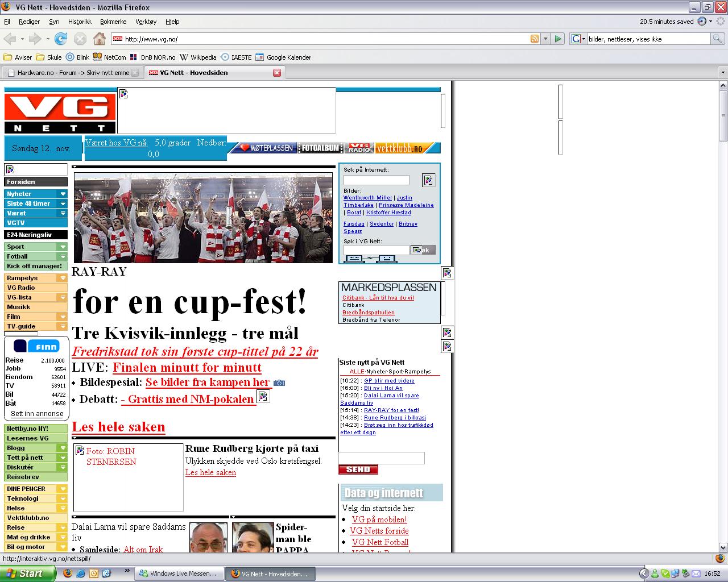Image resolution: width=728 pixels, height=582 pixels.
Task: Launch Firefox from Quick Launch
Action: [x=68, y=573]
